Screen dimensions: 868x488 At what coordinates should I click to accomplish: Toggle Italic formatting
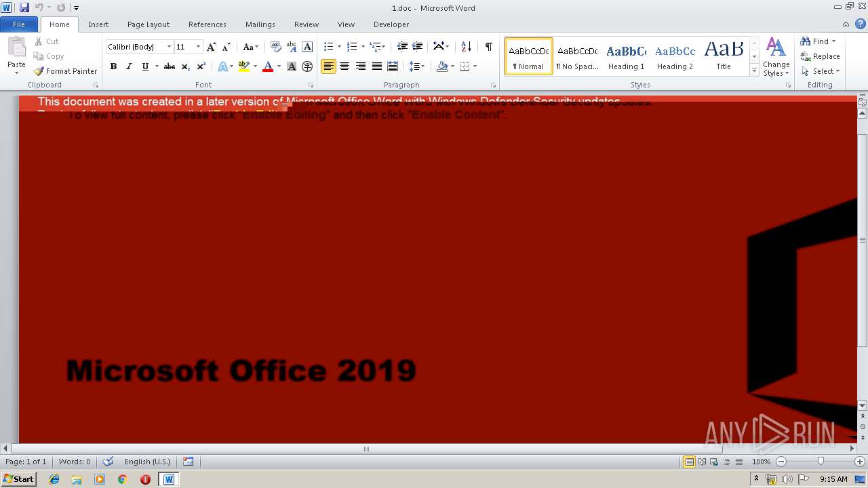pyautogui.click(x=129, y=66)
